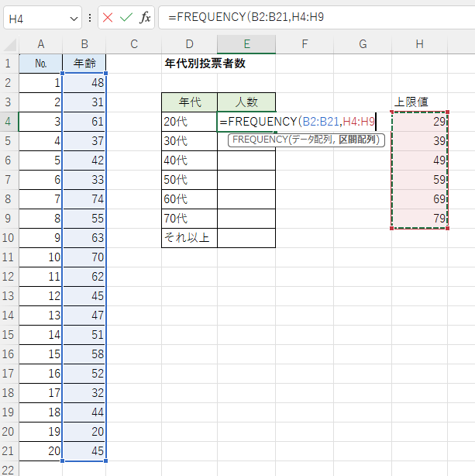The width and height of the screenshot is (475, 476).
Task: Click the Select All corner triangle
Action: pos(9,45)
